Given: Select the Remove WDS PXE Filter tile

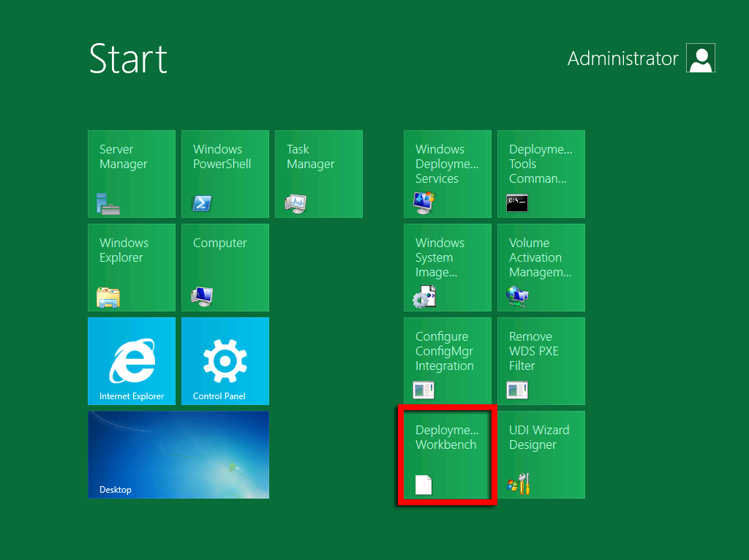Looking at the screenshot, I should 541,361.
